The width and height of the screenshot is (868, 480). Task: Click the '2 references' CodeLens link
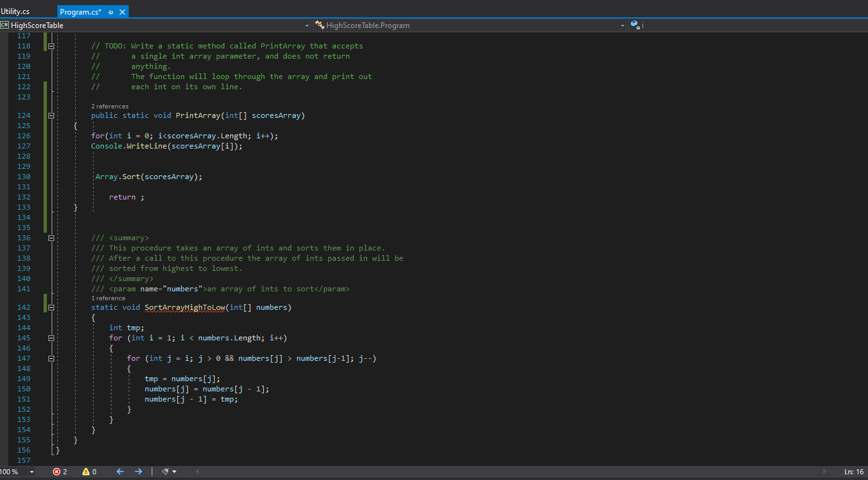pos(110,106)
